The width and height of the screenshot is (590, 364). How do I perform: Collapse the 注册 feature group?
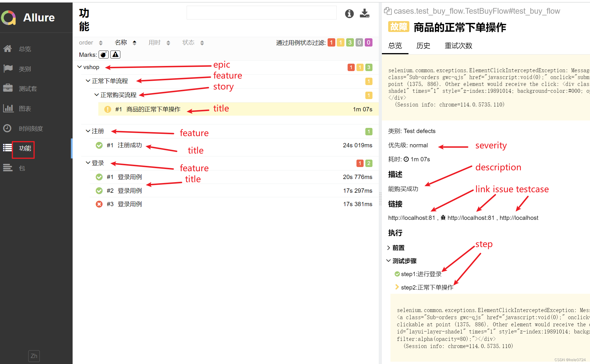[x=88, y=131]
